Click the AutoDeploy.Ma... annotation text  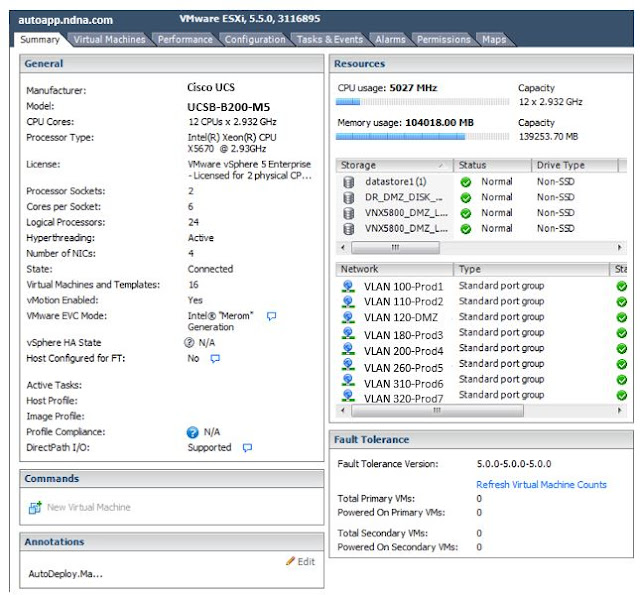coord(65,574)
